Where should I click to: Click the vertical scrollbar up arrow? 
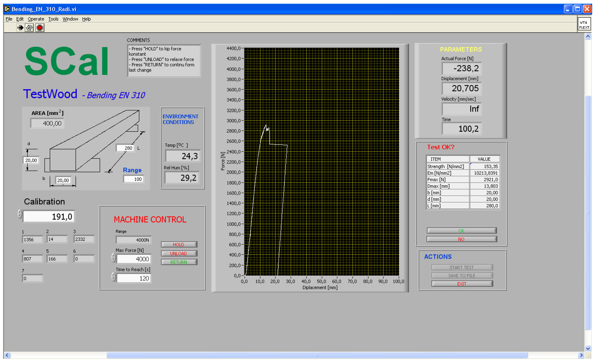(x=588, y=37)
